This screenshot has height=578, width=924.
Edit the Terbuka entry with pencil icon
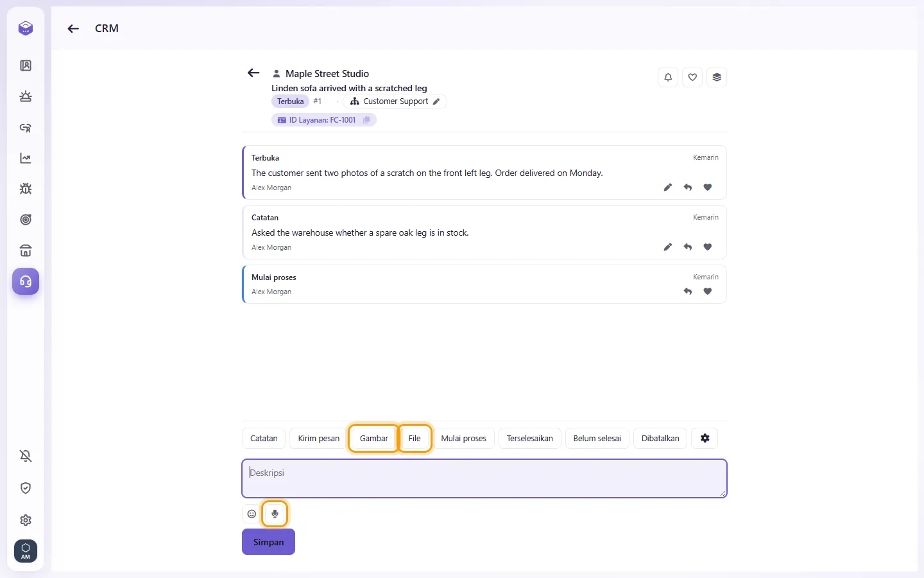point(668,188)
